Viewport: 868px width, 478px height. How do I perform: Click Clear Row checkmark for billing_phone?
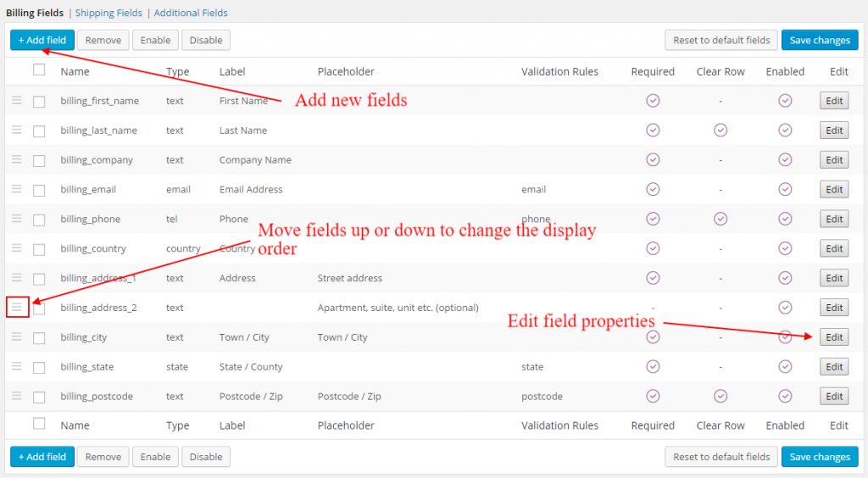click(x=721, y=219)
